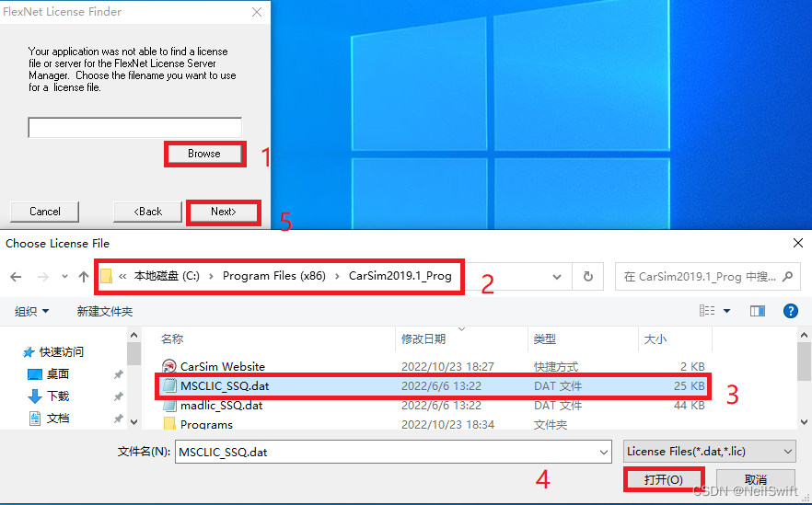Select CarSim2019.1_Prog in the address breadcrumb
The width and height of the screenshot is (812, 505).
click(400, 276)
